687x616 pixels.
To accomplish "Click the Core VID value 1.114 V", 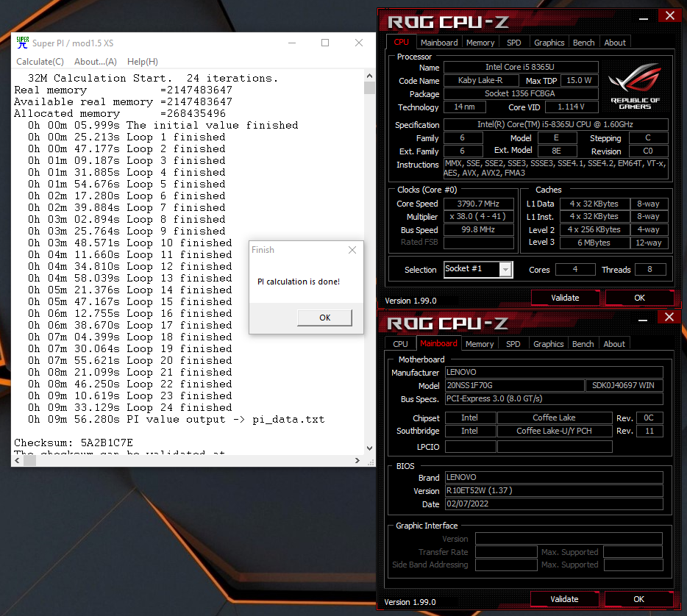I will pyautogui.click(x=571, y=107).
